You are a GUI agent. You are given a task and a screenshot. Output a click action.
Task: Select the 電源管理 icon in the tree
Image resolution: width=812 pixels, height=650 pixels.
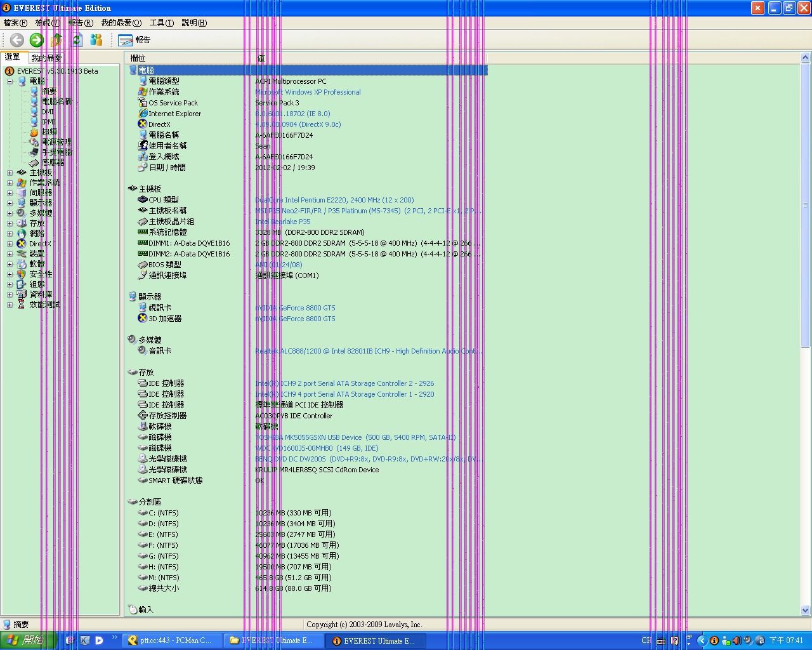coord(34,142)
